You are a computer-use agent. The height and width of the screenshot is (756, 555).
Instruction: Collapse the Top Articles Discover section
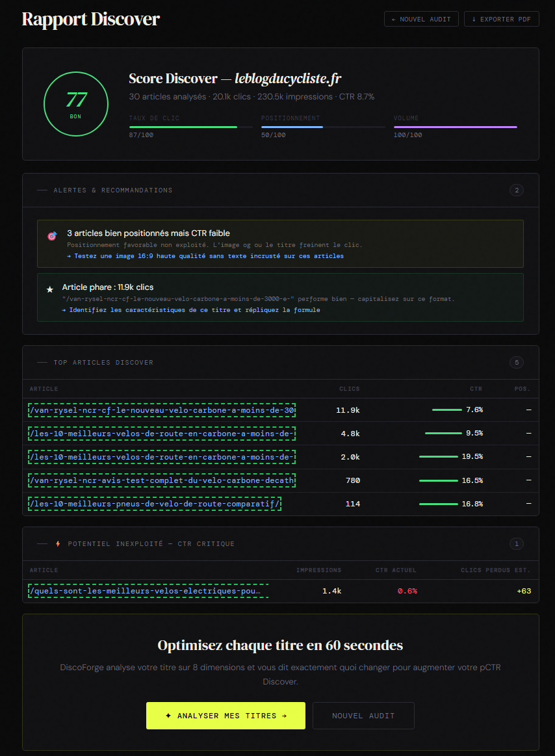(x=42, y=363)
